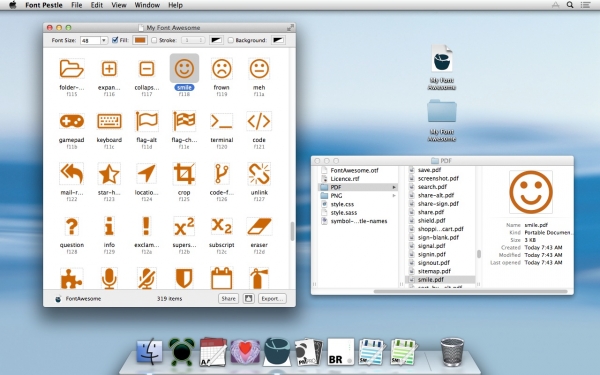Click the Export... button
This screenshot has width=600, height=375.
(x=272, y=298)
